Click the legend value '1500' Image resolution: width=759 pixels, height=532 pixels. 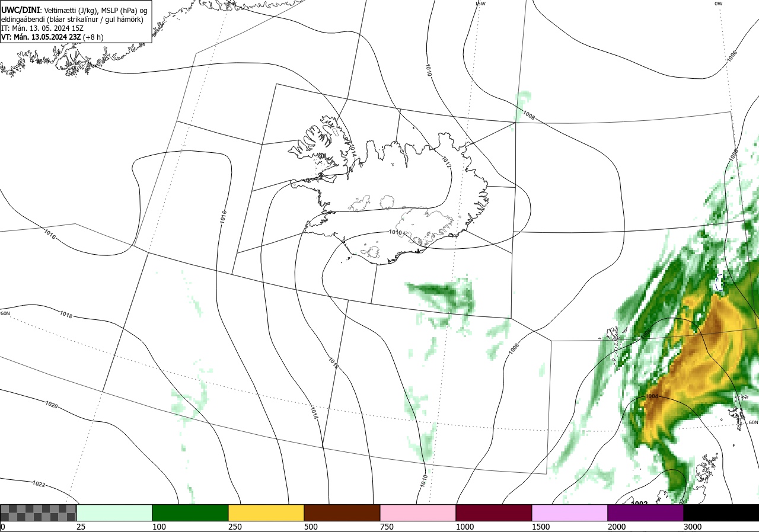(541, 527)
